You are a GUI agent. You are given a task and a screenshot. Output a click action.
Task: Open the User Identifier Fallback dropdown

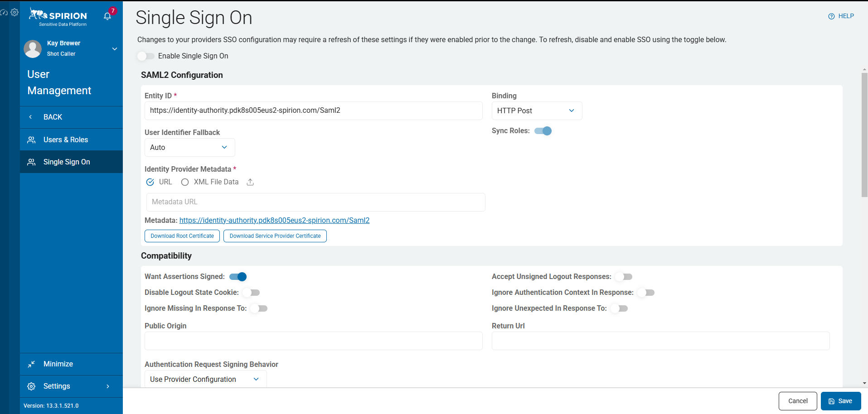pos(189,148)
